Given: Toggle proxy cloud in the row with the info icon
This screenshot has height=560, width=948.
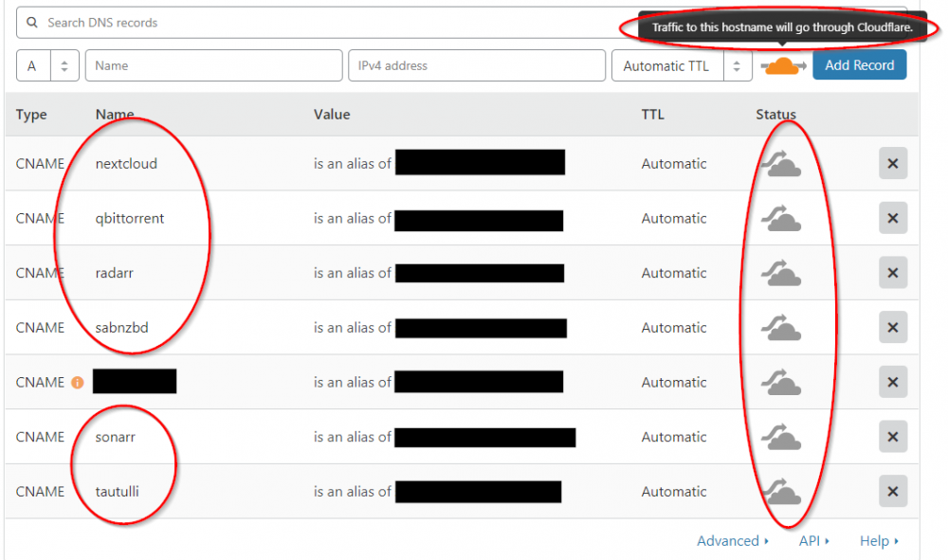Looking at the screenshot, I should pyautogui.click(x=781, y=383).
